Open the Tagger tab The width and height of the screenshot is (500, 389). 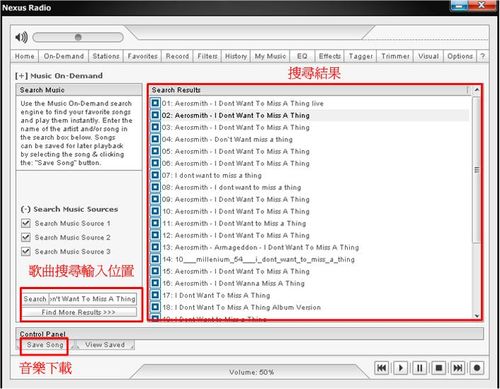pyautogui.click(x=361, y=56)
